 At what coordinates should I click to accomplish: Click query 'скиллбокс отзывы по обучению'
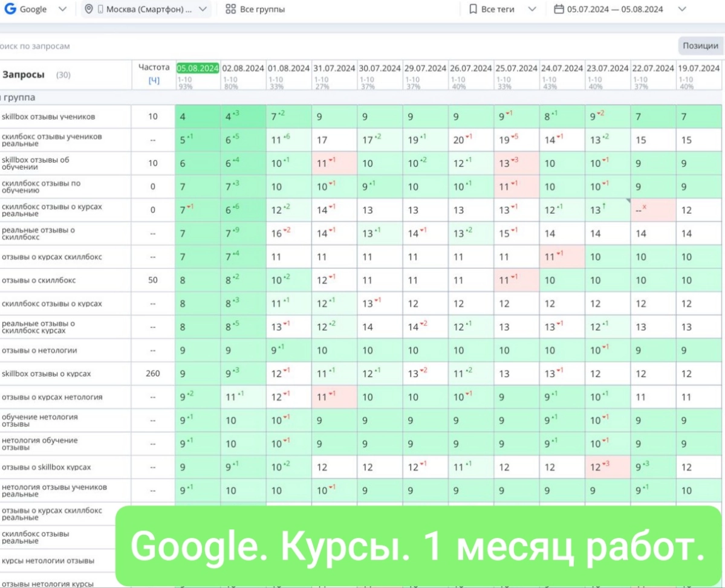pyautogui.click(x=41, y=187)
